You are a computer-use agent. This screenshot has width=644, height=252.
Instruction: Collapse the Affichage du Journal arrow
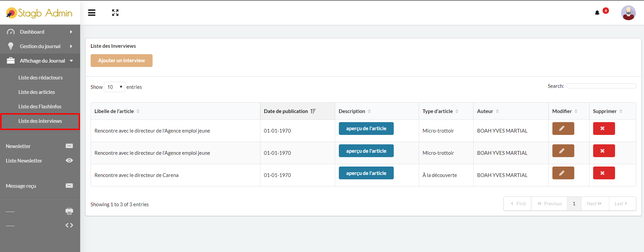[71, 61]
